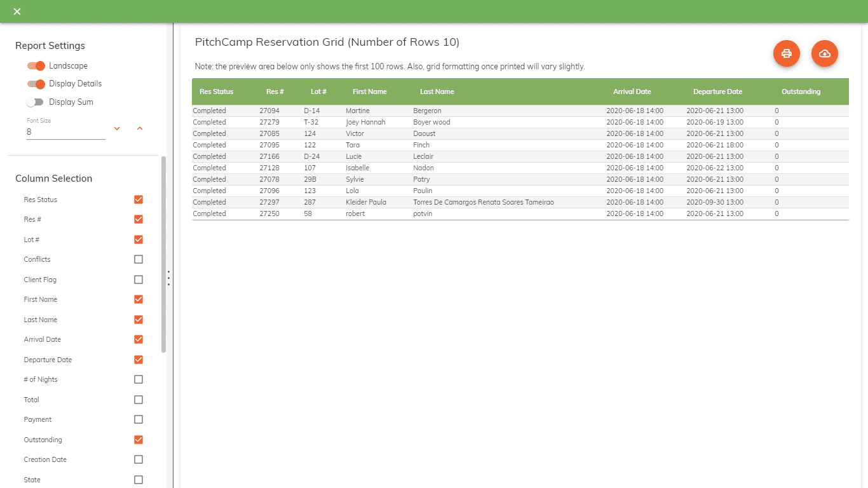
Task: Click the PitchCamp Reservation Grid title
Action: (x=327, y=42)
